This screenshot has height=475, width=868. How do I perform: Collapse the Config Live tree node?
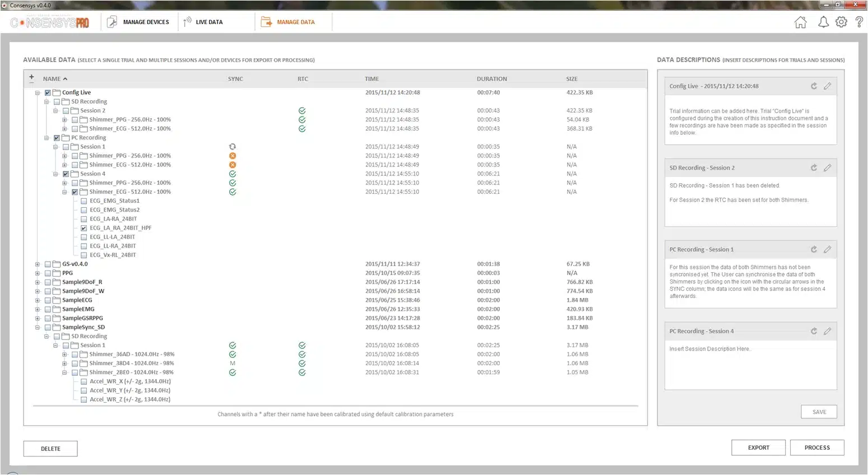[38, 93]
